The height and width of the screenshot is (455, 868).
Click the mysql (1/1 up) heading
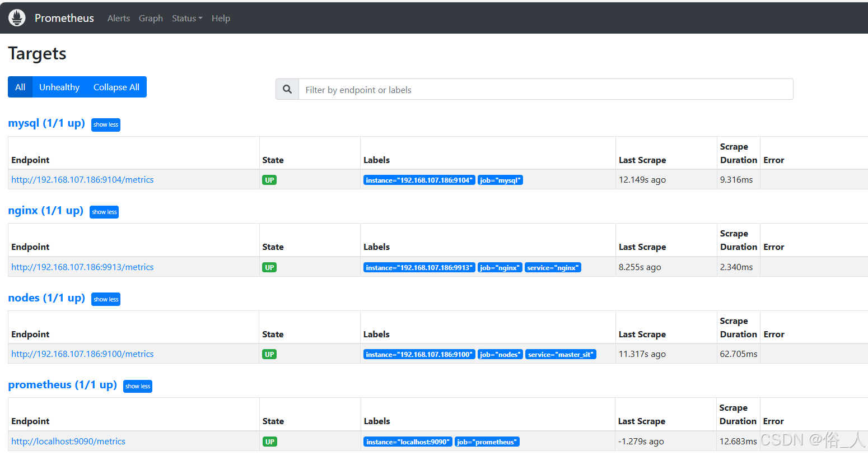click(46, 123)
